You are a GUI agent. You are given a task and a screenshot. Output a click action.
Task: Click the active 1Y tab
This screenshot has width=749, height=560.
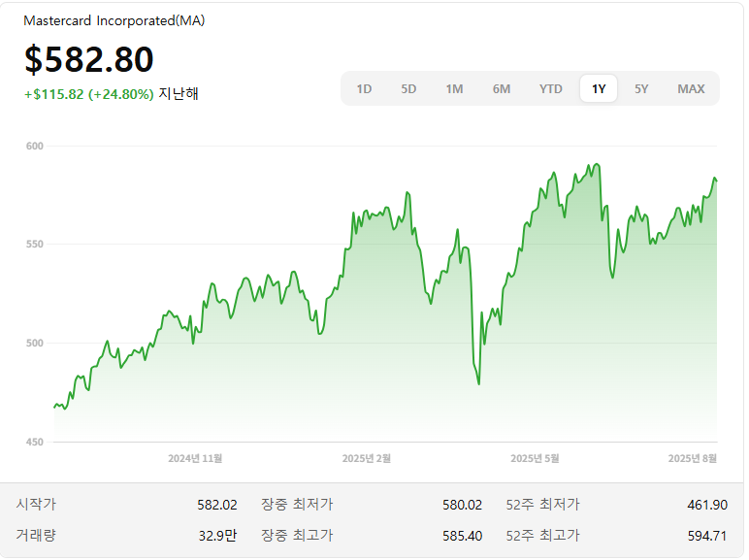[x=599, y=89]
